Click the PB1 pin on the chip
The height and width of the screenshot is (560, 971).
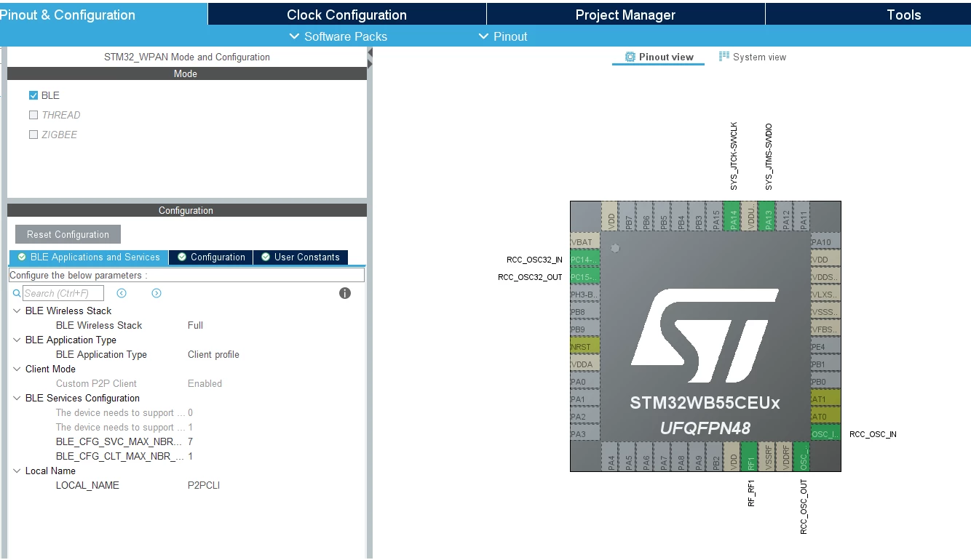click(x=825, y=364)
